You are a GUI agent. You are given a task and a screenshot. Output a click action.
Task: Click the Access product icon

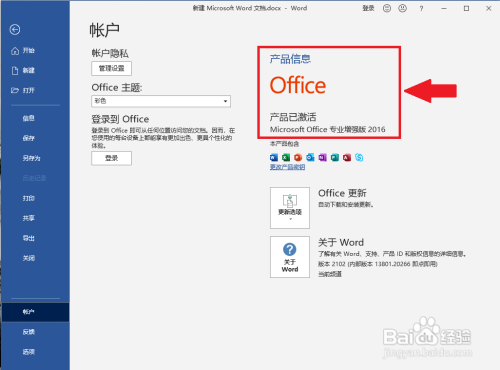click(347, 157)
